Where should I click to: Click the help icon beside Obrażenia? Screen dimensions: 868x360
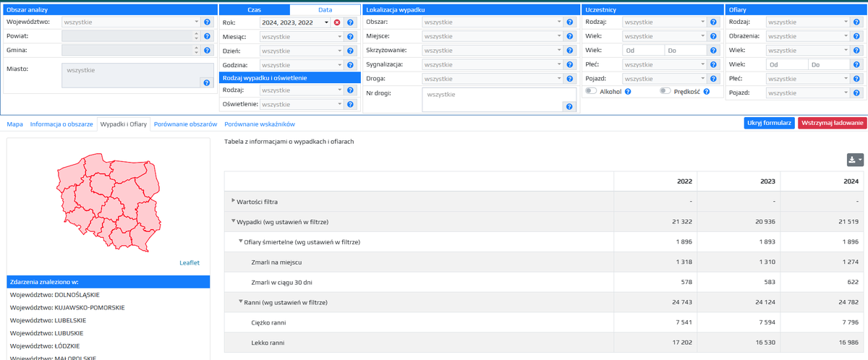(858, 36)
